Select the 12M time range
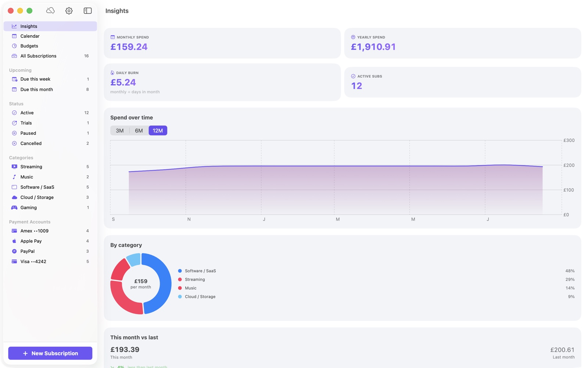Image resolution: width=588 pixels, height=368 pixels. 158,131
